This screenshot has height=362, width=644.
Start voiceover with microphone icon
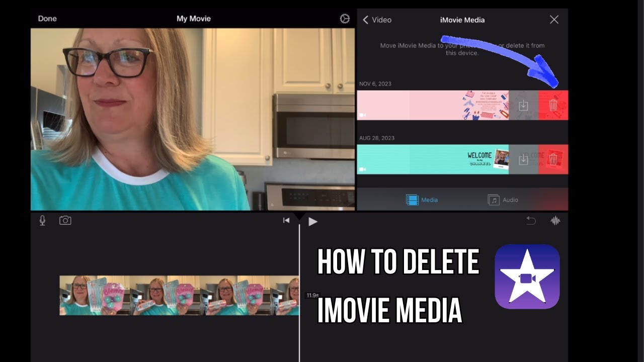(42, 220)
